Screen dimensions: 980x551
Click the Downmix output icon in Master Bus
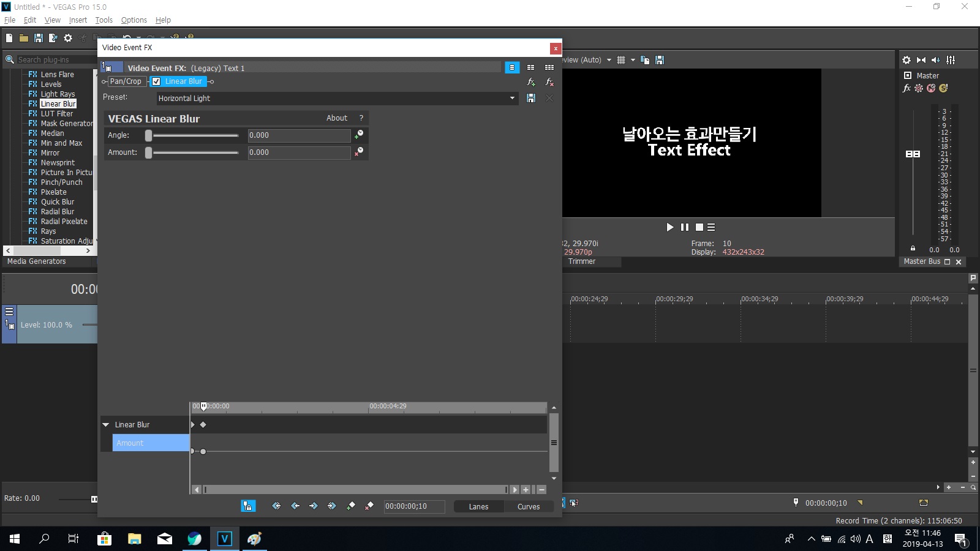[921, 60]
